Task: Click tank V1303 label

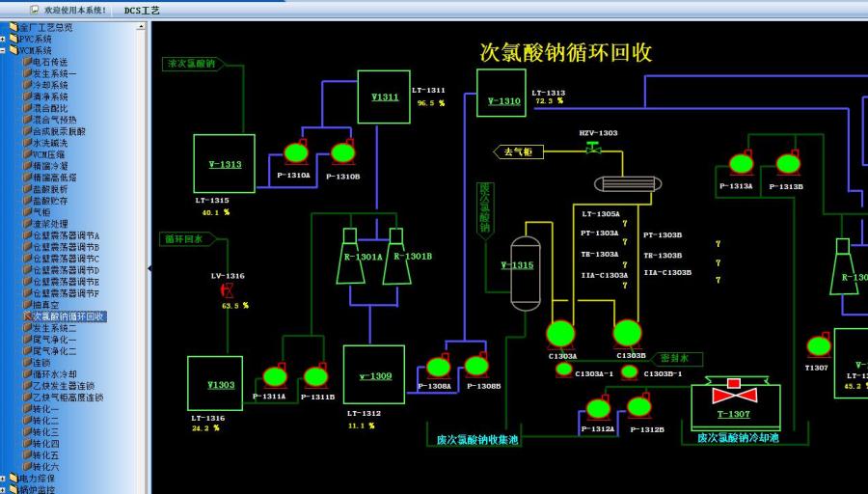Action: (x=221, y=385)
